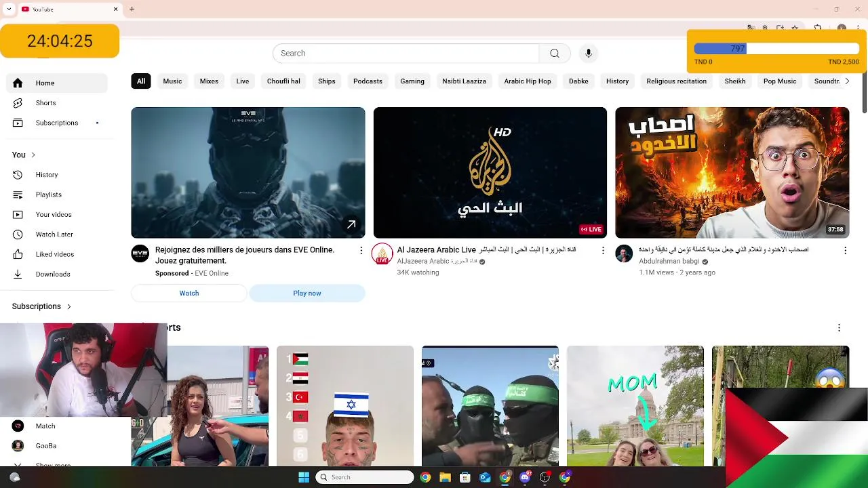Click the Watch button on EVE ad
The width and height of the screenshot is (868, 488).
pos(189,293)
